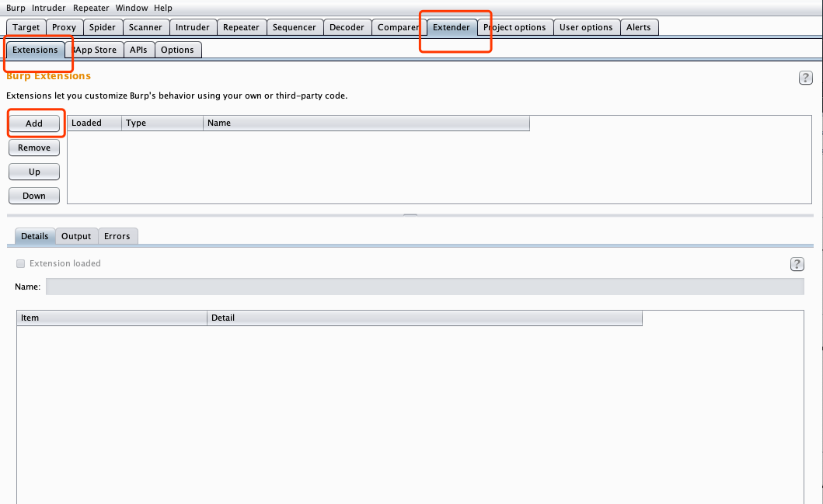823x504 pixels.
Task: Open the Intruder menu in menu bar
Action: (x=49, y=8)
